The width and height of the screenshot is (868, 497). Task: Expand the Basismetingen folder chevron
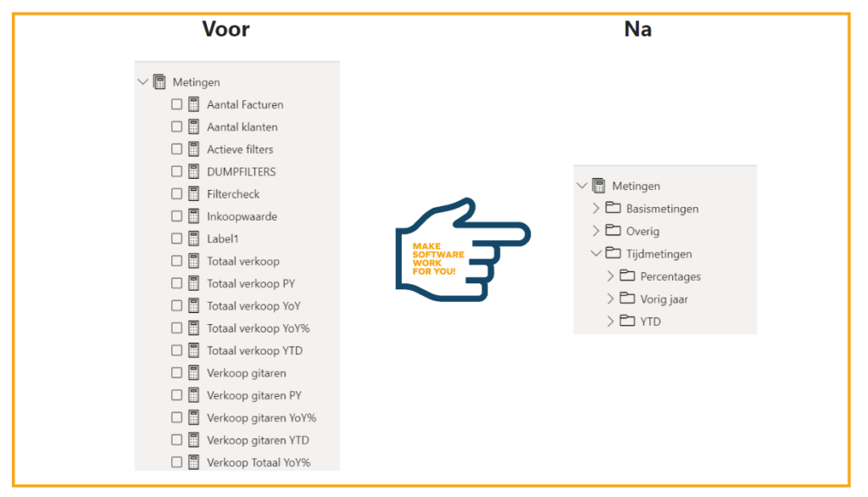coord(596,209)
